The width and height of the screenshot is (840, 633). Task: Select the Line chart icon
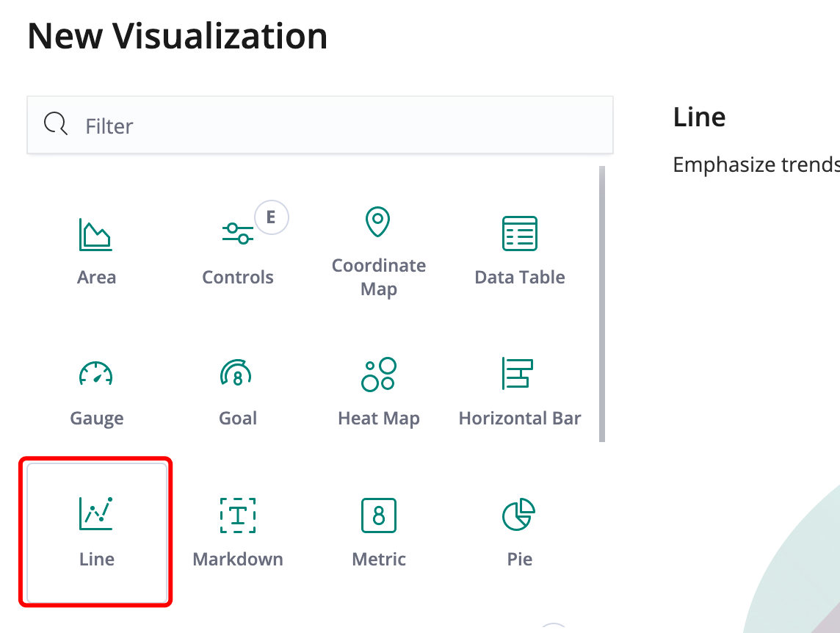[x=96, y=513]
